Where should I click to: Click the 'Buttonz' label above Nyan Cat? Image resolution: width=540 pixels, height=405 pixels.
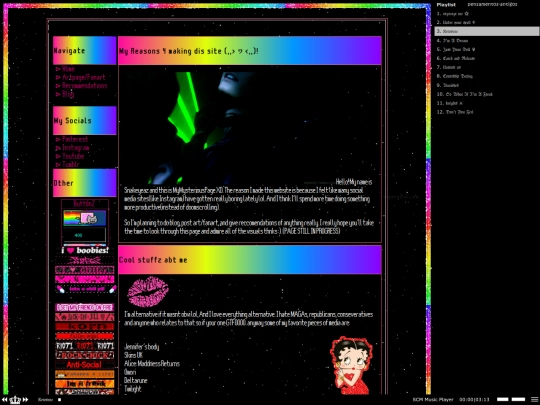coord(84,204)
